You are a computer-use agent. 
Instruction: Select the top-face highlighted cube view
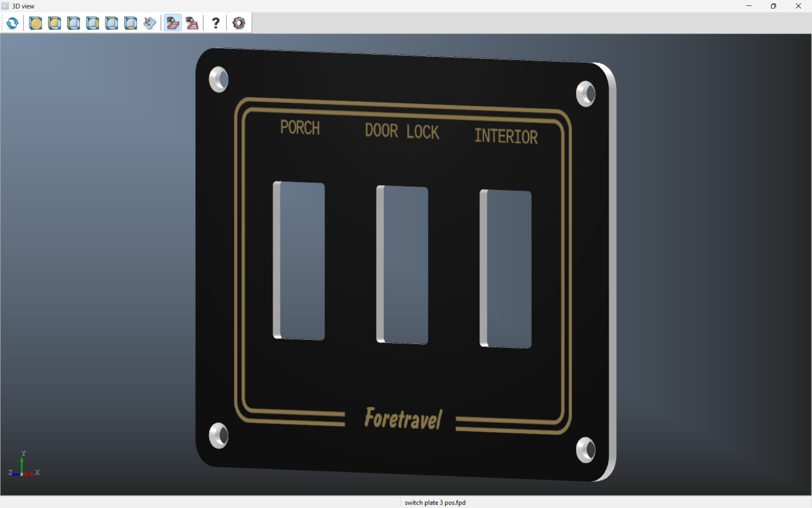(112, 23)
